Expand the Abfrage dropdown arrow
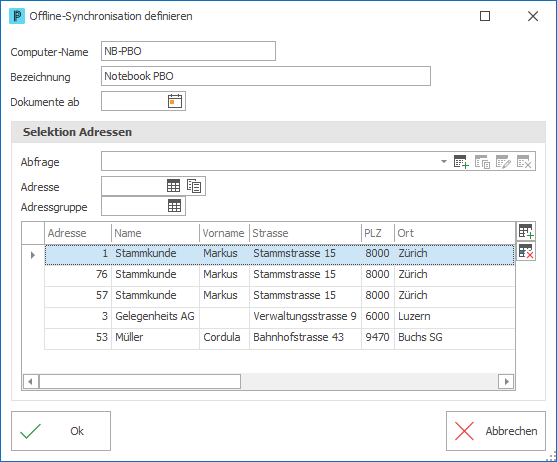557x462 pixels. (444, 162)
